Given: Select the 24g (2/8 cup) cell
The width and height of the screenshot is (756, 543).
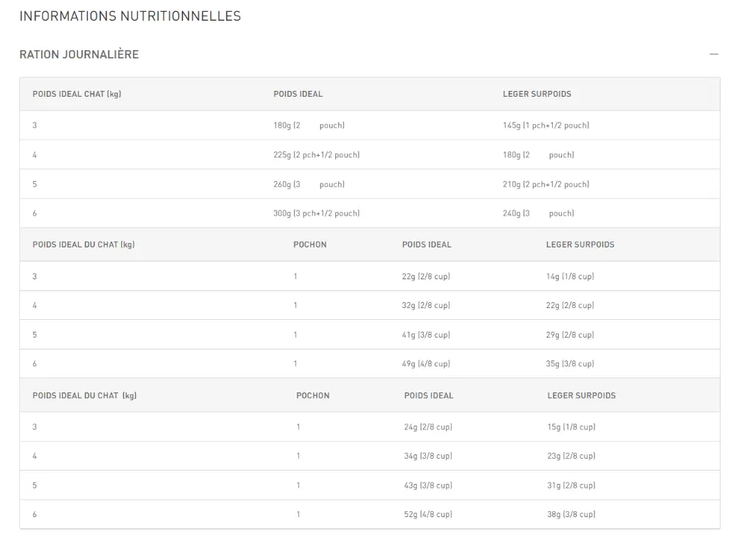Looking at the screenshot, I should pos(428,428).
